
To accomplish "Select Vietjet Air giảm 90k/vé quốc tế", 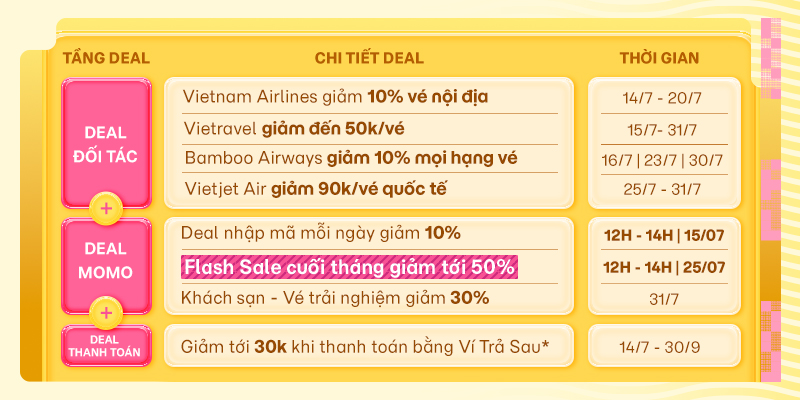I will tap(315, 189).
